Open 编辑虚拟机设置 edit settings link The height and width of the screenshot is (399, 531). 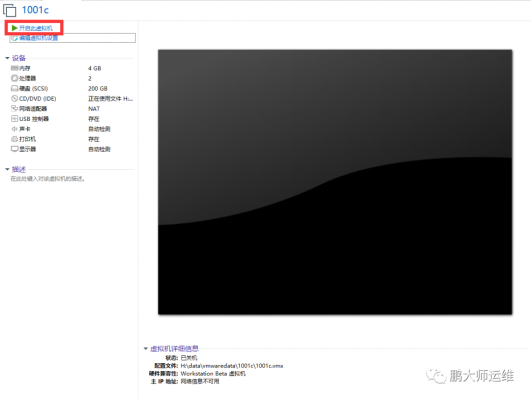(x=38, y=38)
